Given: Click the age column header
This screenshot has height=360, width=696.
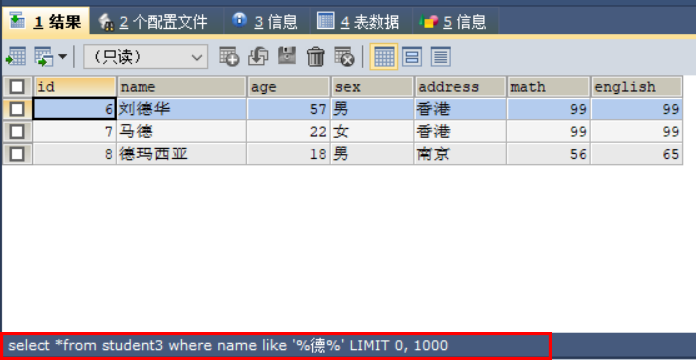Looking at the screenshot, I should (x=289, y=87).
